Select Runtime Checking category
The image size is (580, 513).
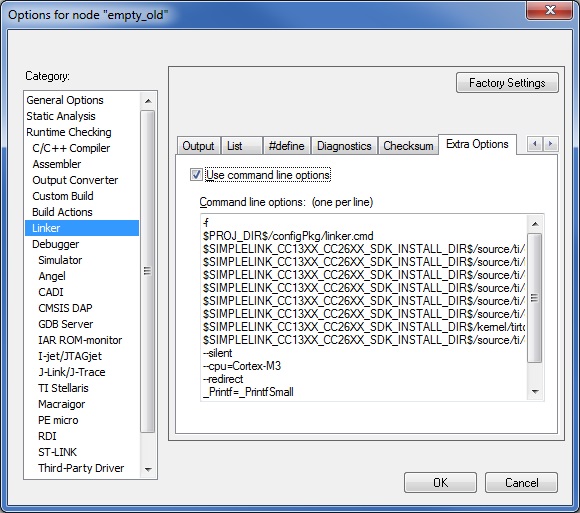69,132
